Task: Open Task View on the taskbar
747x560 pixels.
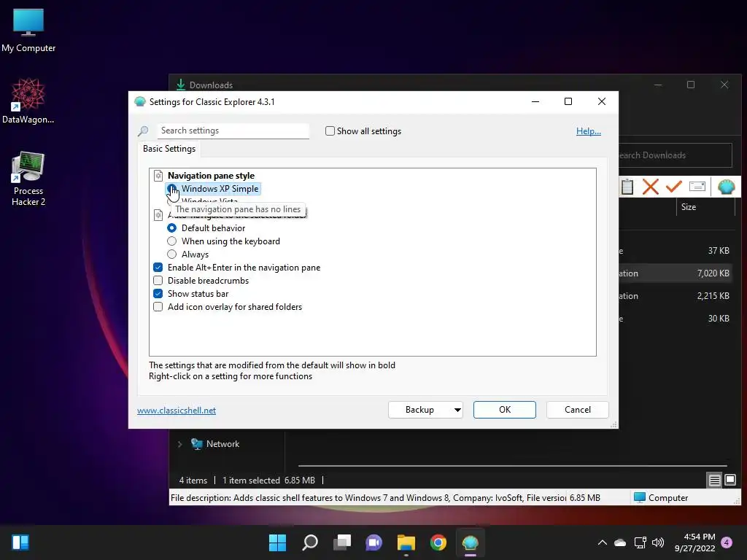Action: point(342,542)
